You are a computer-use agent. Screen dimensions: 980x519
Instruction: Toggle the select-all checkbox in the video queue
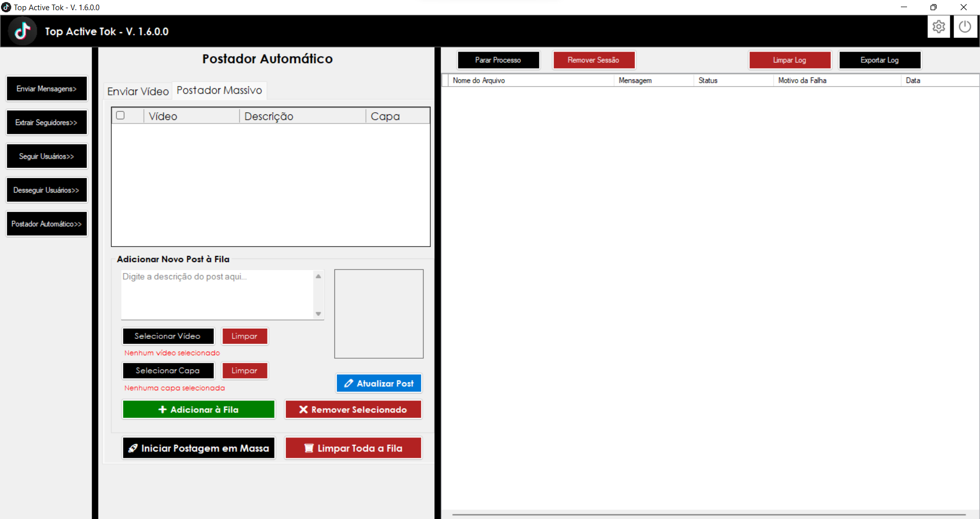tap(120, 115)
